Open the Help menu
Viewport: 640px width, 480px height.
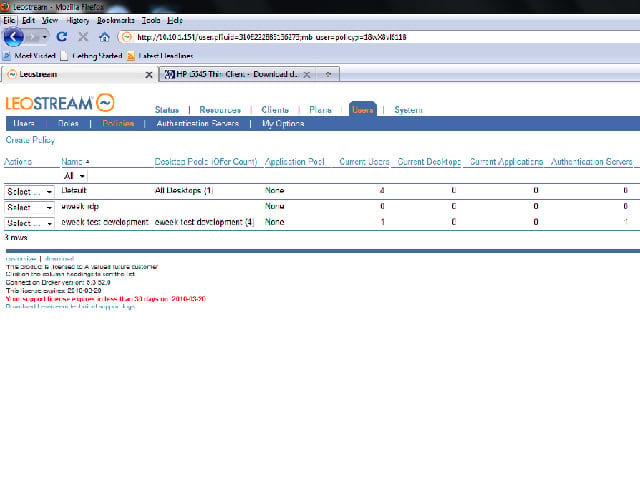(175, 20)
